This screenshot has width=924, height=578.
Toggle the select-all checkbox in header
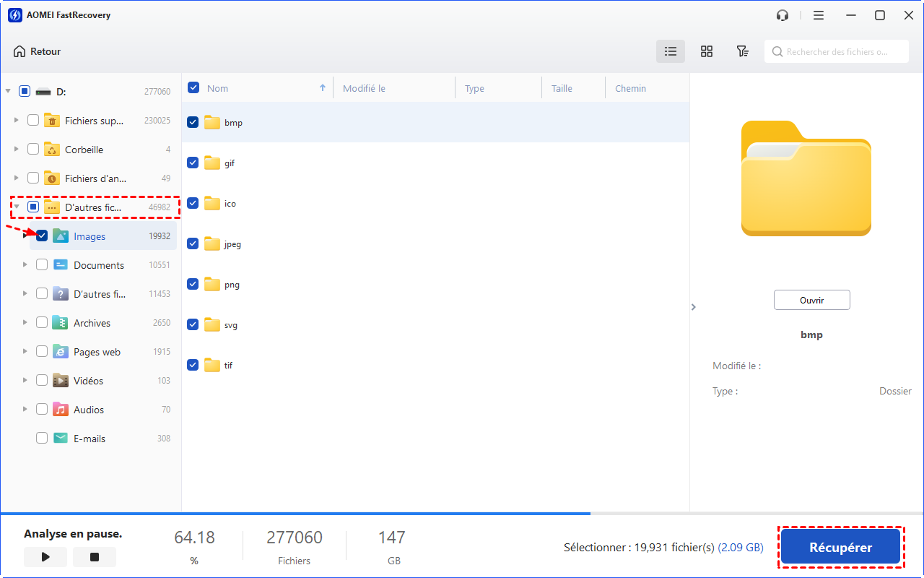tap(193, 88)
